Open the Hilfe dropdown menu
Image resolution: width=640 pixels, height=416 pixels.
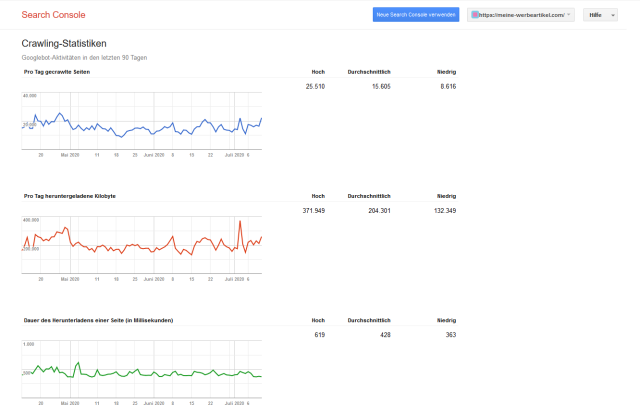click(x=600, y=15)
